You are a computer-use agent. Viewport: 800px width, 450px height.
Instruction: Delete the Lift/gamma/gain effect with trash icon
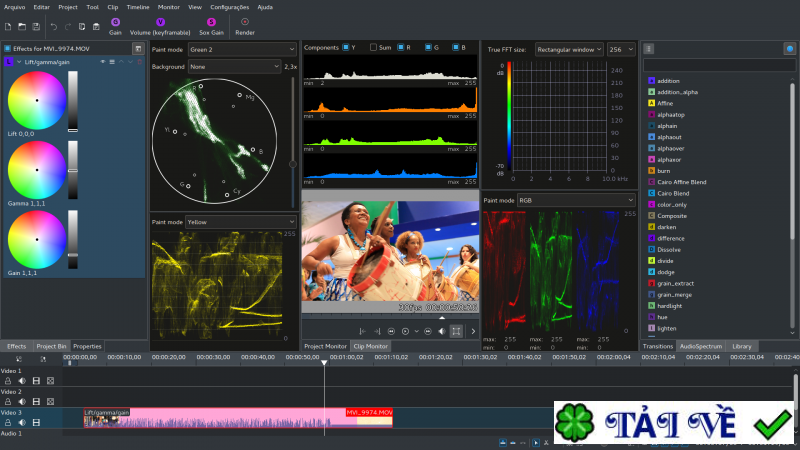(140, 62)
